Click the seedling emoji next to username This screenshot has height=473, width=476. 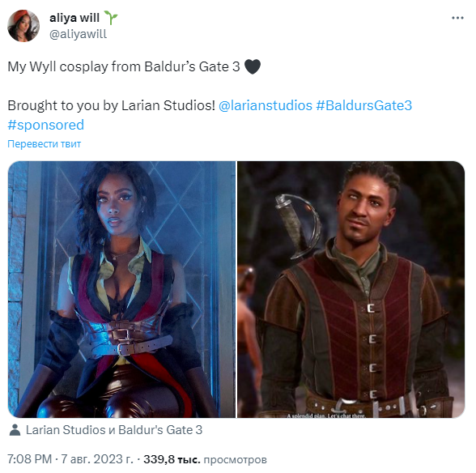111,18
